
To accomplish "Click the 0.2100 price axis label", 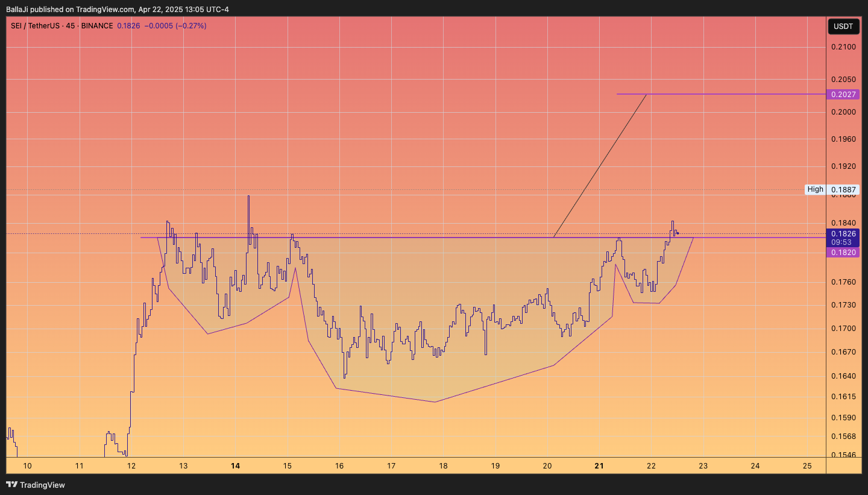I will 843,47.
